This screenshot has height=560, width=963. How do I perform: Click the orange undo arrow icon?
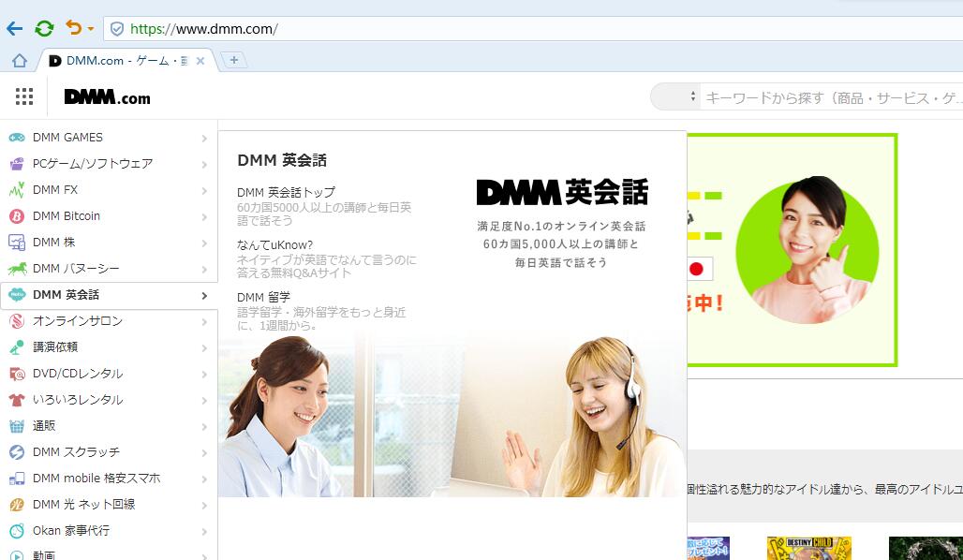[x=74, y=28]
